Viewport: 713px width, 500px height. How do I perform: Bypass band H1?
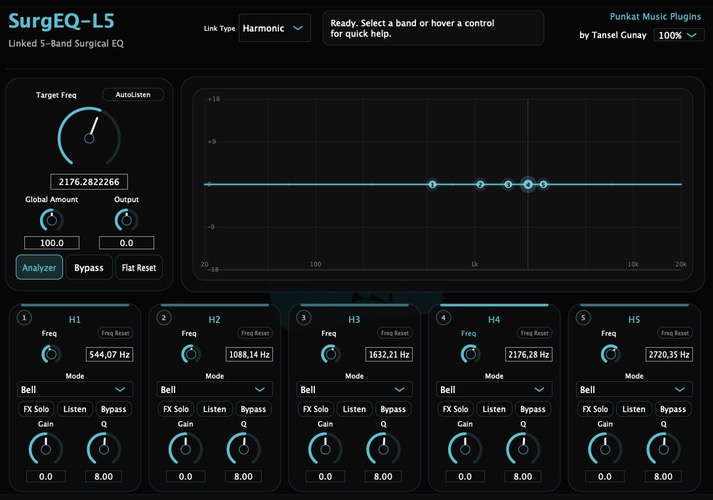[113, 409]
